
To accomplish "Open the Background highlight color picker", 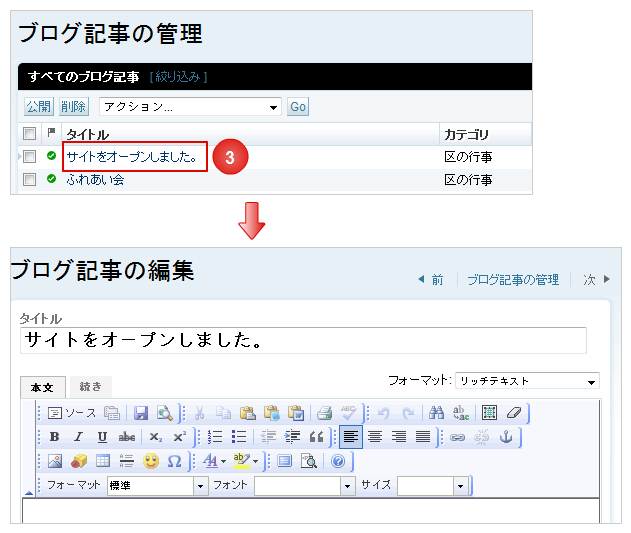I will point(245,461).
